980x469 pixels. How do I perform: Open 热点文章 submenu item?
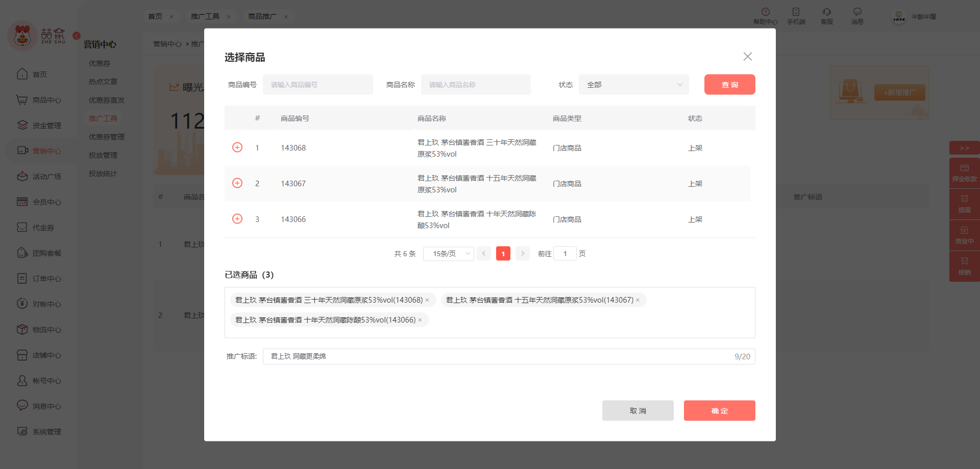[x=103, y=82]
